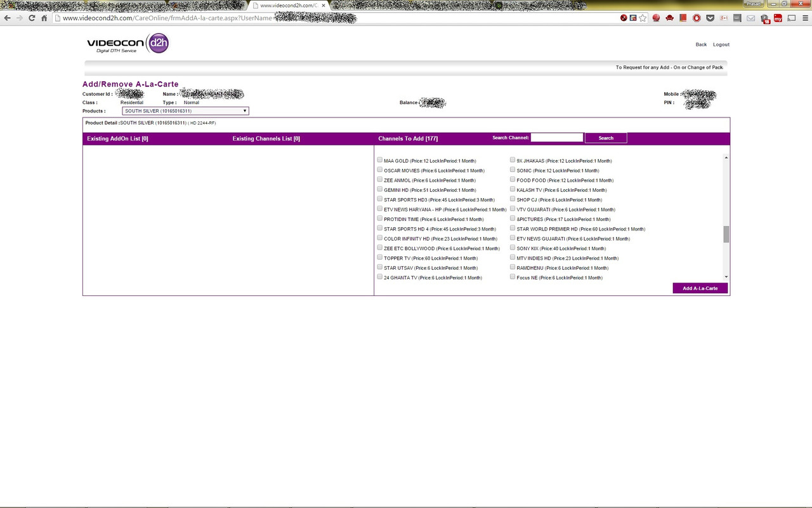This screenshot has height=508, width=812.
Task: Select the SONIC channel checkbox
Action: (x=513, y=170)
